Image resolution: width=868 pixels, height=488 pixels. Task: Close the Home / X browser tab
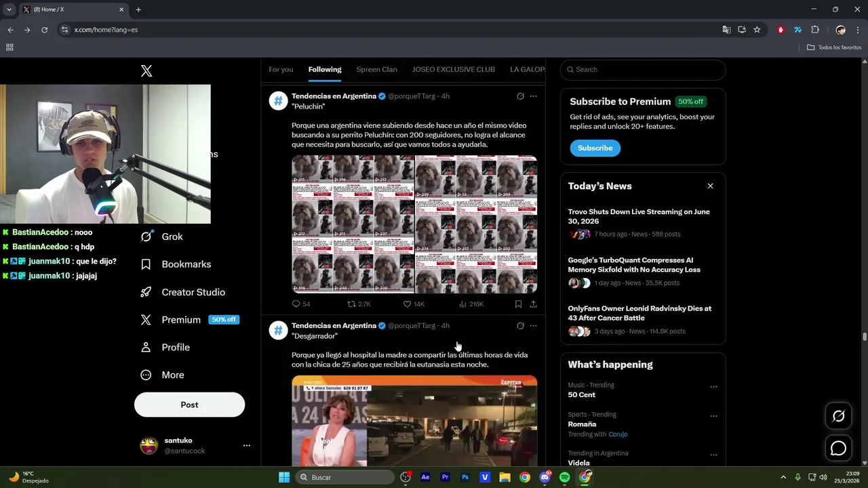[x=121, y=9]
